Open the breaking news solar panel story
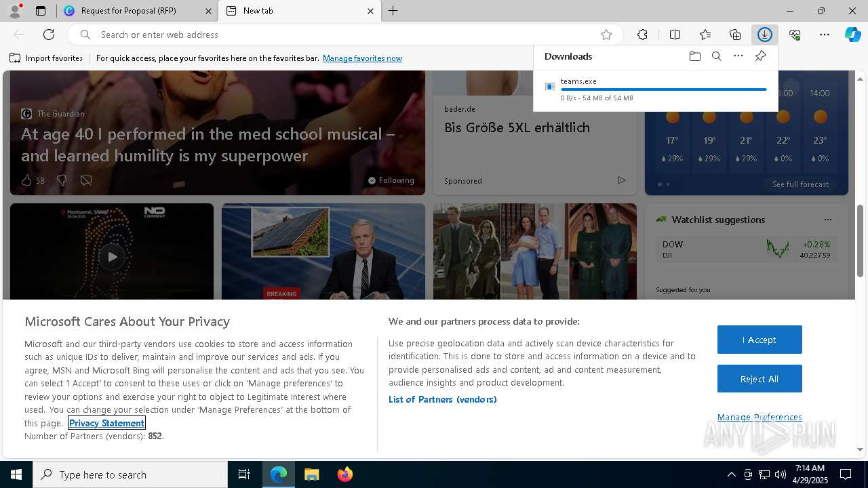868x488 pixels. [323, 251]
